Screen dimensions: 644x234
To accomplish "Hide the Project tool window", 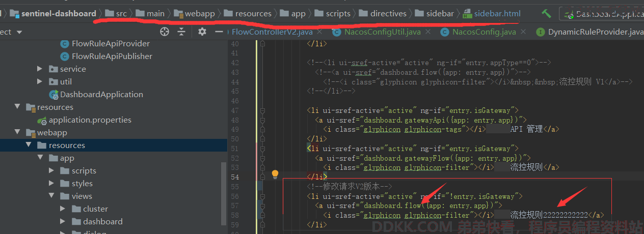I will pos(219,32).
